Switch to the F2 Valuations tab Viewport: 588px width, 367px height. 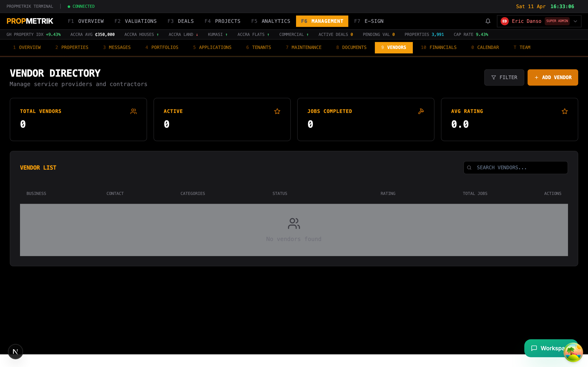pos(136,21)
